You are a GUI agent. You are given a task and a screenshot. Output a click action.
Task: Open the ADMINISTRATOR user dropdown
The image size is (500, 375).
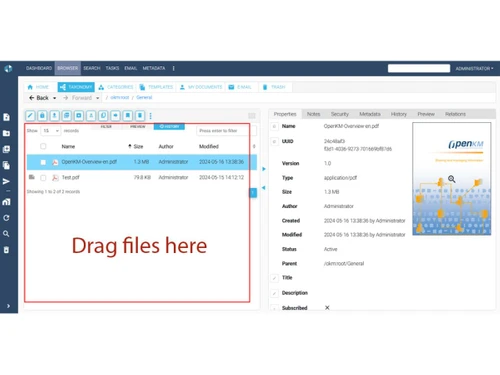[474, 69]
